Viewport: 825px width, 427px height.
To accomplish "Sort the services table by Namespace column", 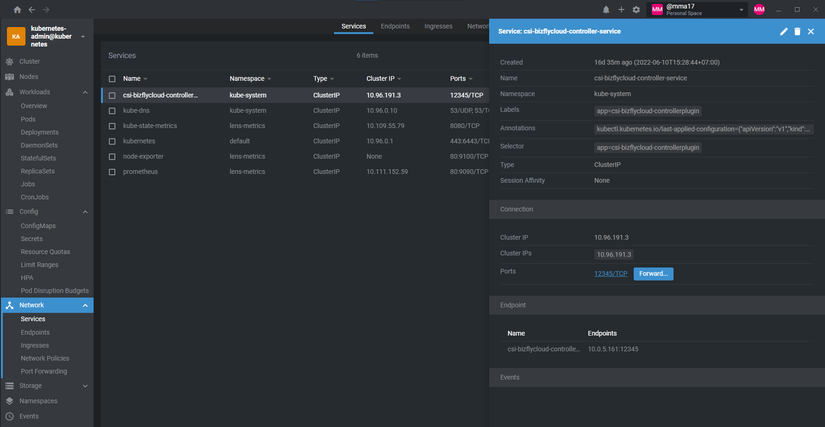I will tap(248, 78).
